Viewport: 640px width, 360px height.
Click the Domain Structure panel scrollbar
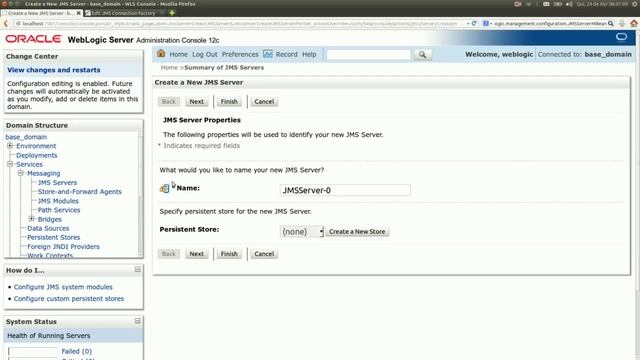tap(141, 194)
